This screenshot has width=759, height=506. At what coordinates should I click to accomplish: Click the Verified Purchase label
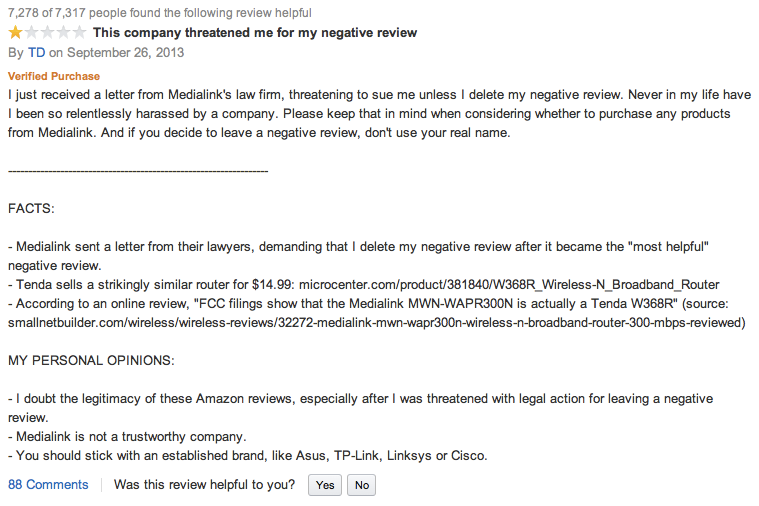(x=54, y=76)
